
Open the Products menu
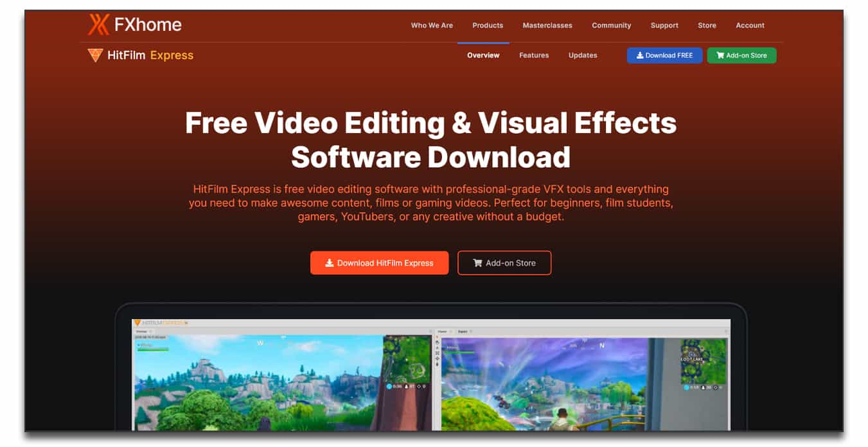click(x=487, y=26)
